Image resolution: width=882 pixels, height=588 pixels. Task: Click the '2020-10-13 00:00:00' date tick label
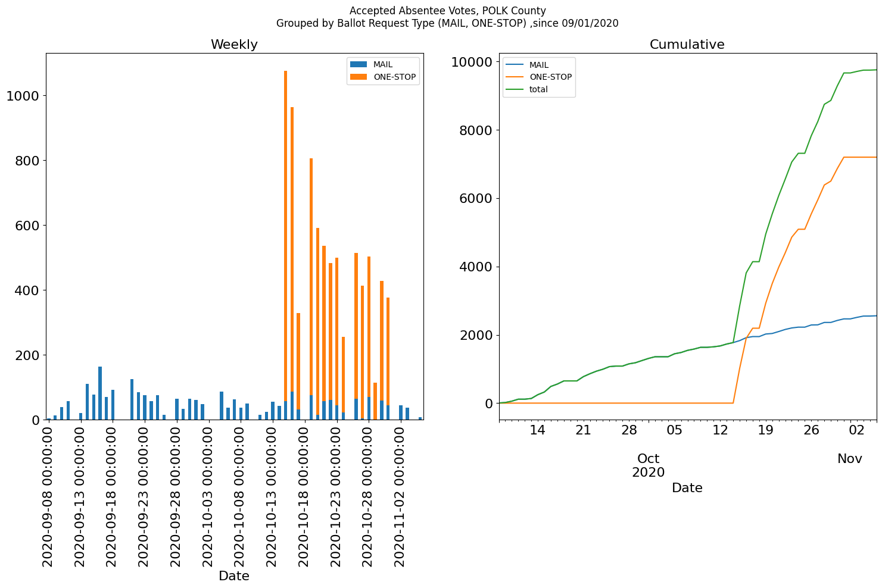(x=273, y=497)
